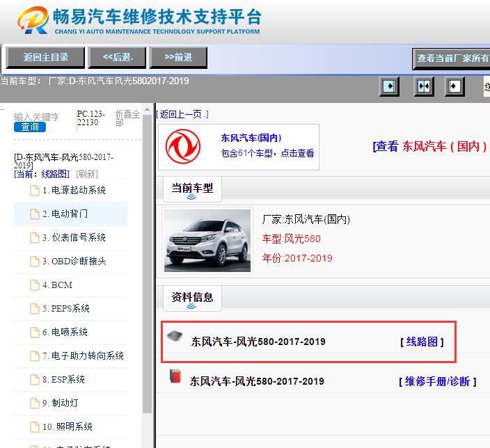490x448 pixels.
Task: Click the page icon beside BCM
Action: tap(34, 285)
